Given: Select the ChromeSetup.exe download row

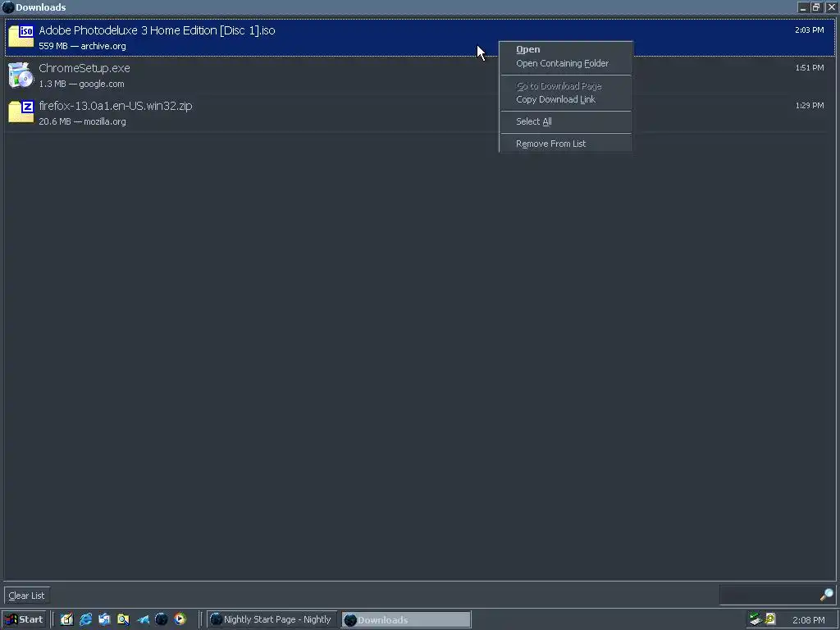Looking at the screenshot, I should [420, 75].
